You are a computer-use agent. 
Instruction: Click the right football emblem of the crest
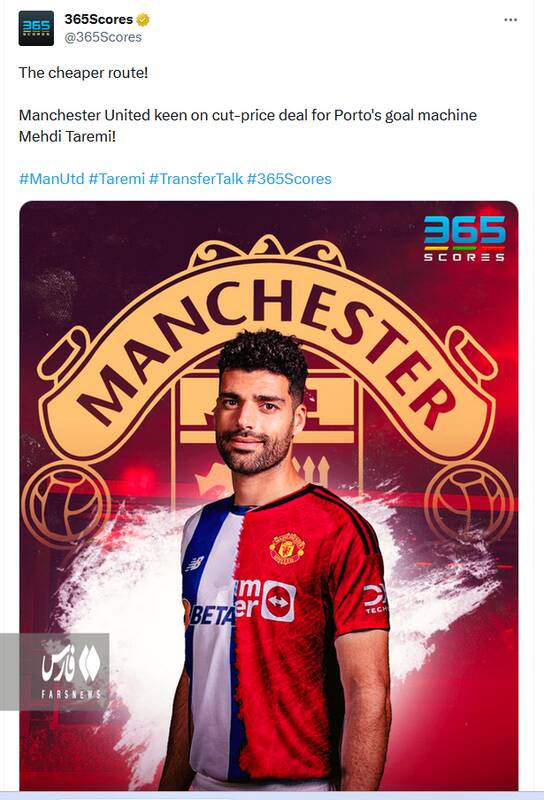tap(468, 503)
